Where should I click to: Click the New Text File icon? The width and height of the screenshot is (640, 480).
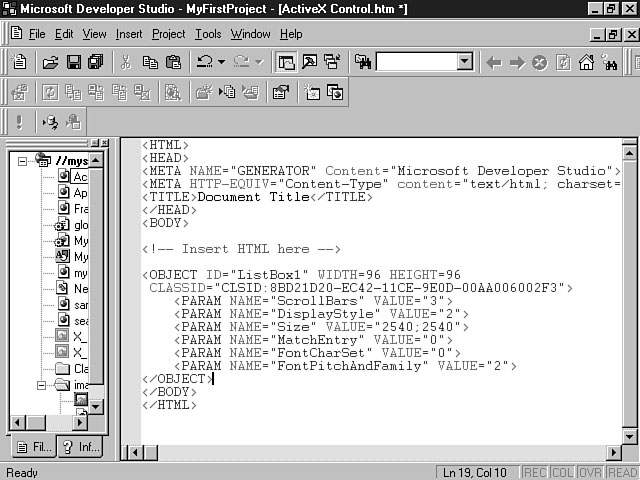click(19, 62)
